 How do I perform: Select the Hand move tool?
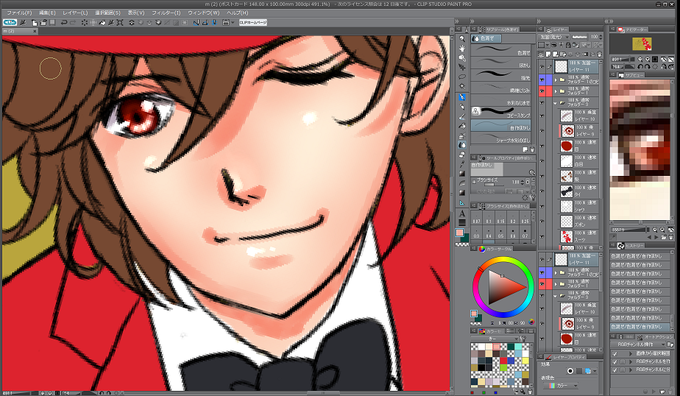pyautogui.click(x=462, y=48)
